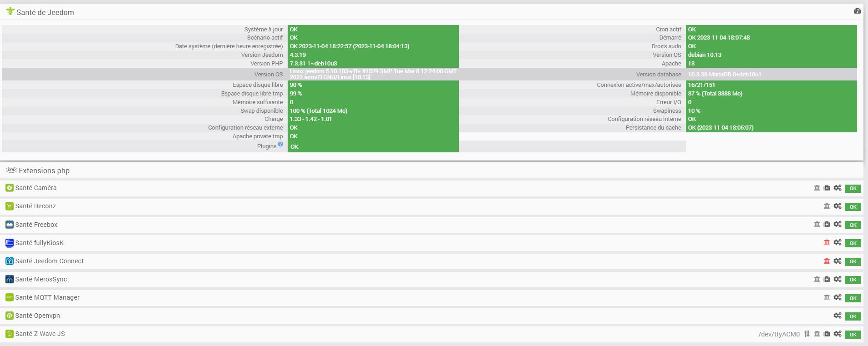Click the medkit icon in the Z-Wave JS row
Screen dimensions: 868x346
[x=827, y=334]
